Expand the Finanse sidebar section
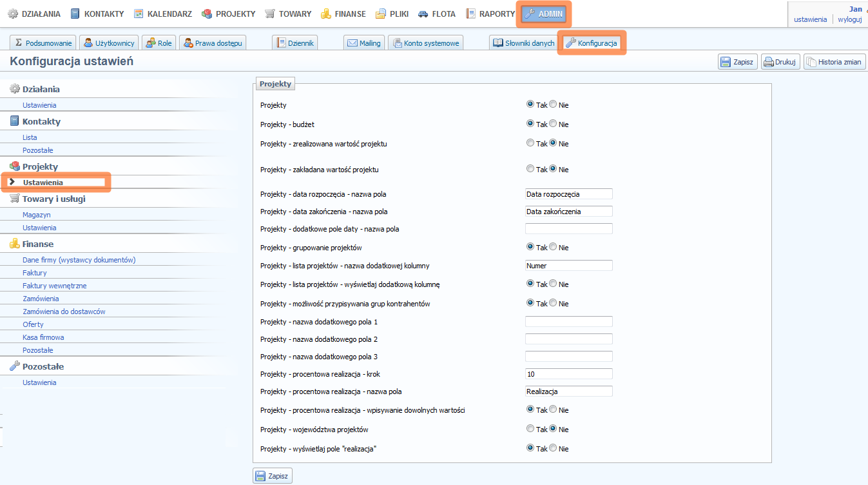 coord(37,244)
